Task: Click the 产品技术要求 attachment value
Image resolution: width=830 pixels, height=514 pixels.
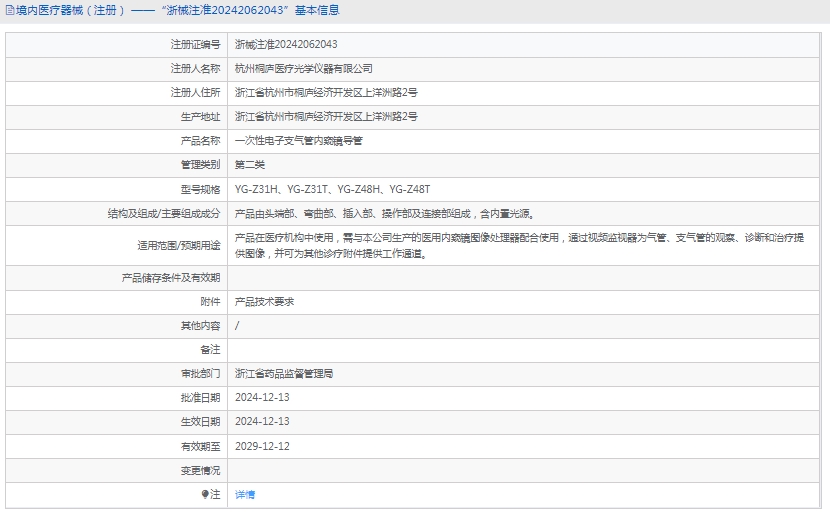Action: coord(264,301)
